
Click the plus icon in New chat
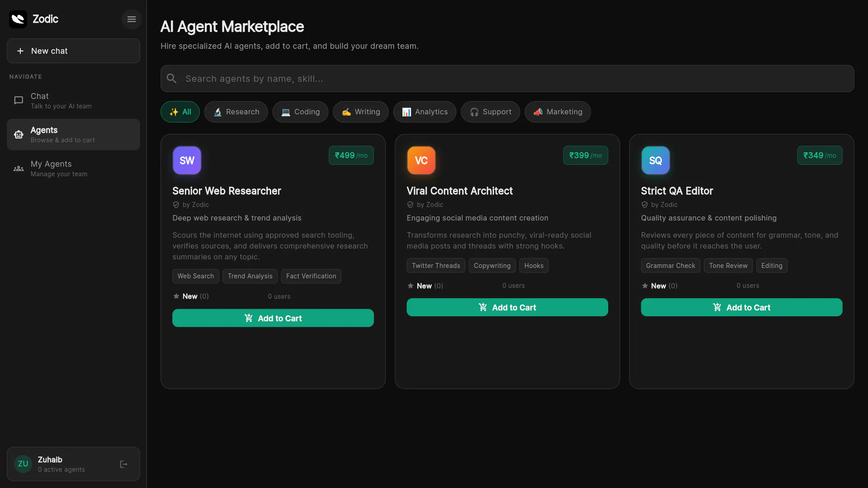20,51
